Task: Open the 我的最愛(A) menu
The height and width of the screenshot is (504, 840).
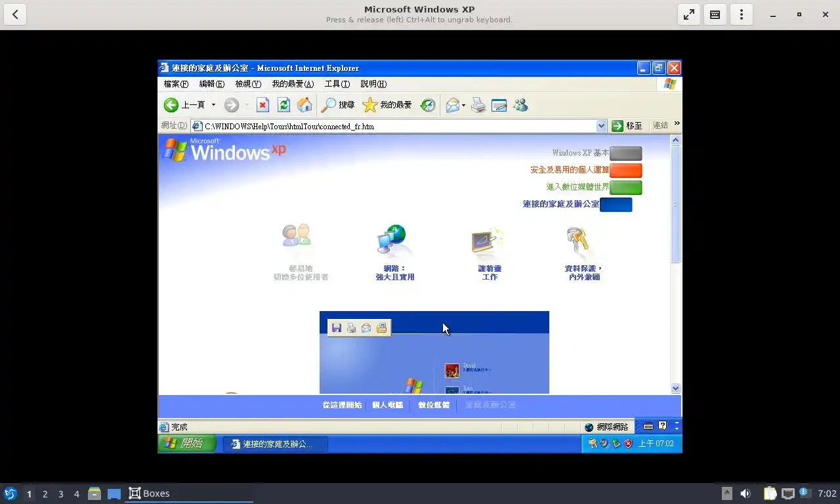Action: pyautogui.click(x=293, y=84)
